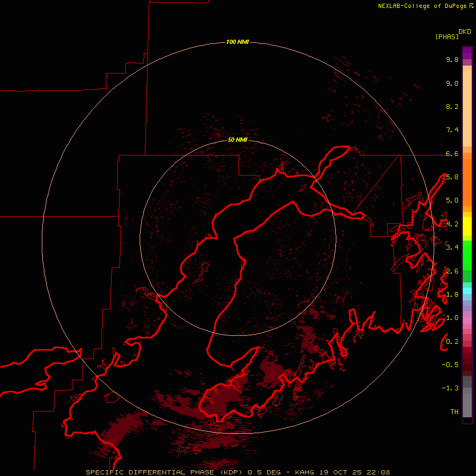Click the DKD units label above colorbar
Viewport: 476px width, 476px height.
tap(464, 32)
